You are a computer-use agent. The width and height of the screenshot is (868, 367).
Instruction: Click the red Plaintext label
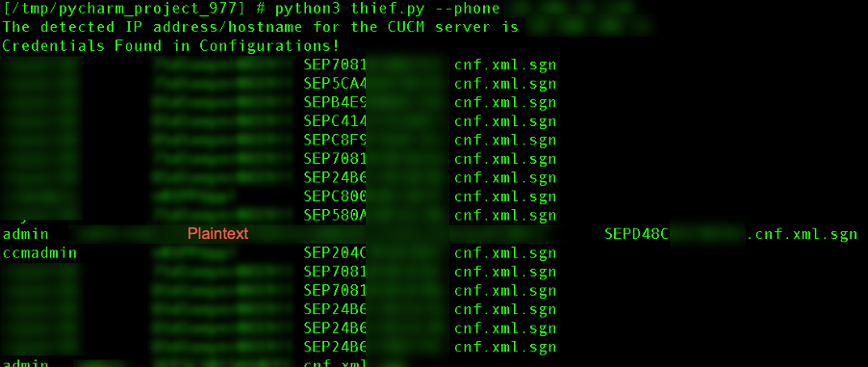point(218,234)
